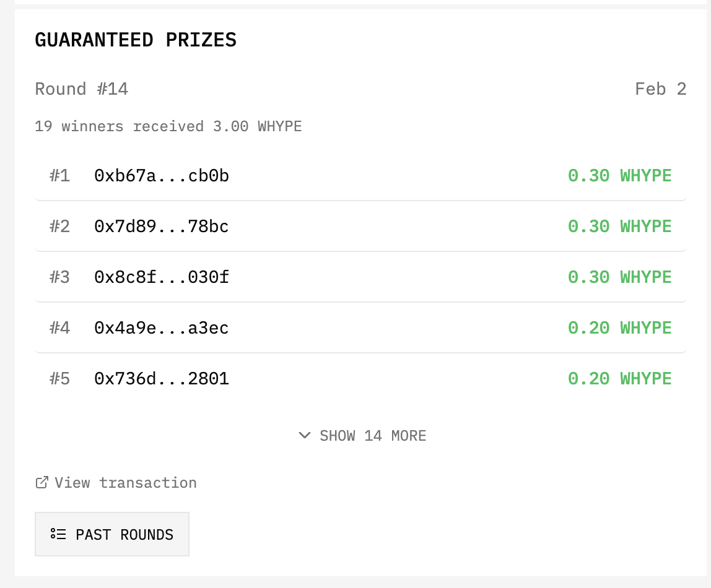The height and width of the screenshot is (588, 711).
Task: Click the 0.30 WHYPE prize of rank #1
Action: tap(619, 176)
